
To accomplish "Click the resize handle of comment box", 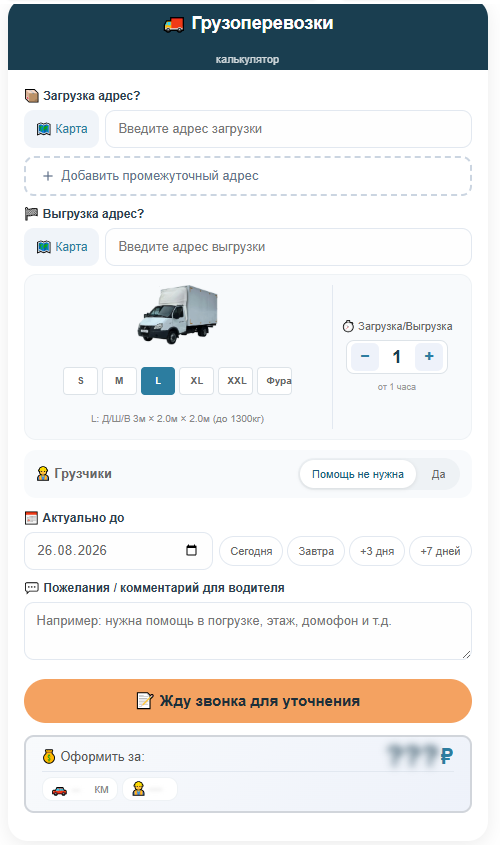I will point(467,654).
